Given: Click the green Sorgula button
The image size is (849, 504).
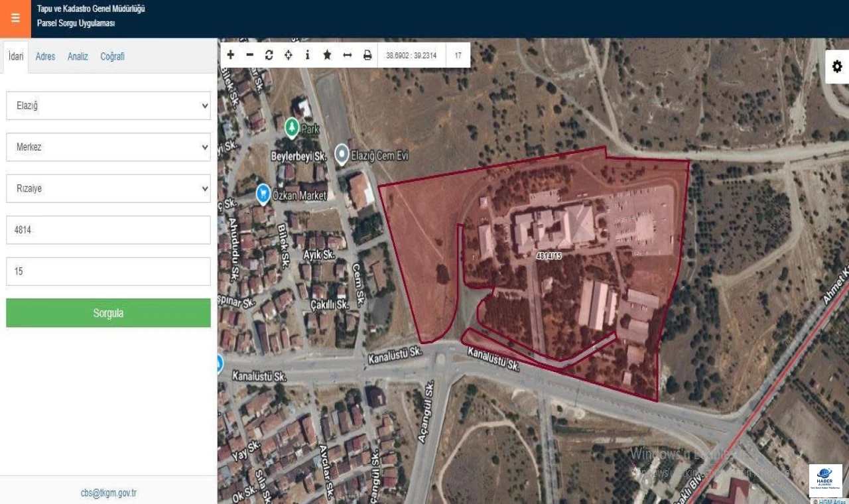Looking at the screenshot, I should (x=108, y=313).
